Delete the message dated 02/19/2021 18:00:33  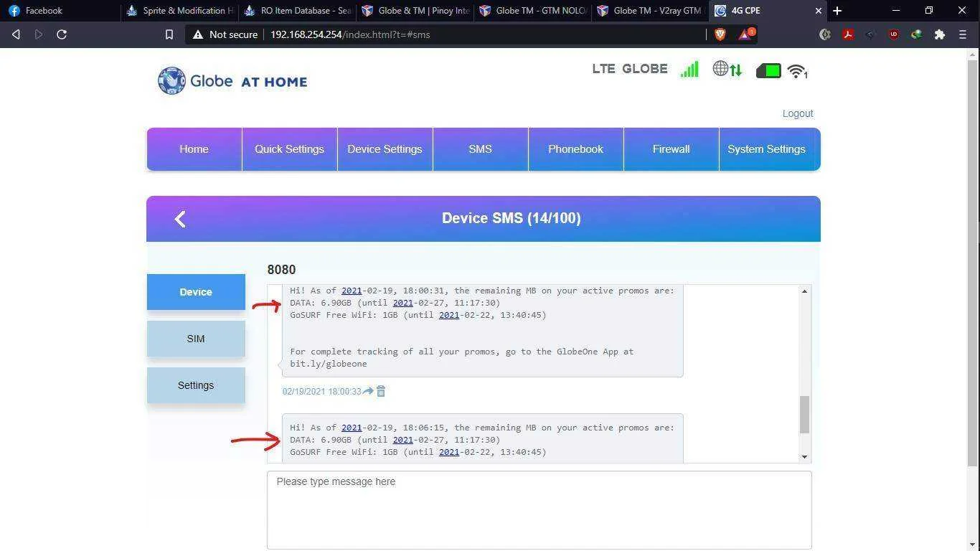381,391
